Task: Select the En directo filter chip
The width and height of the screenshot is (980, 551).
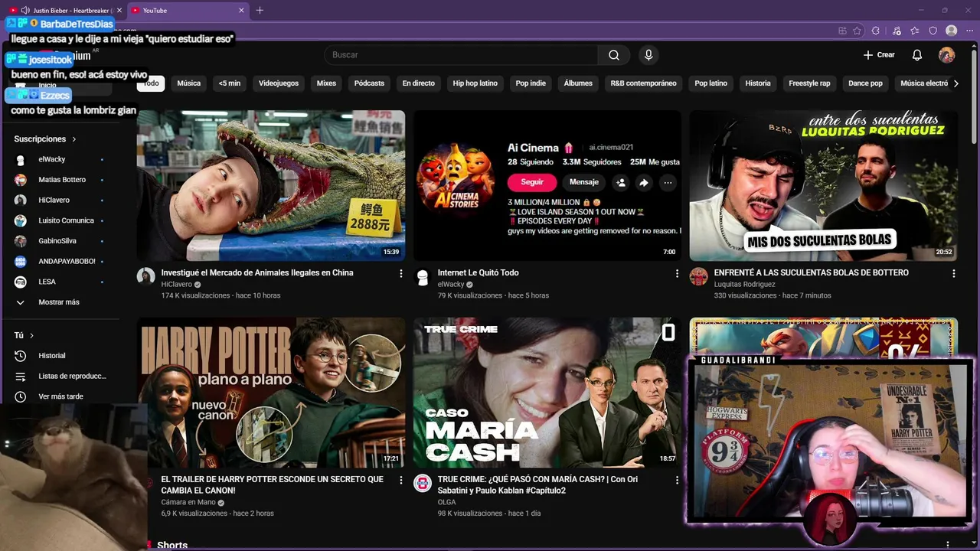Action: (x=418, y=83)
